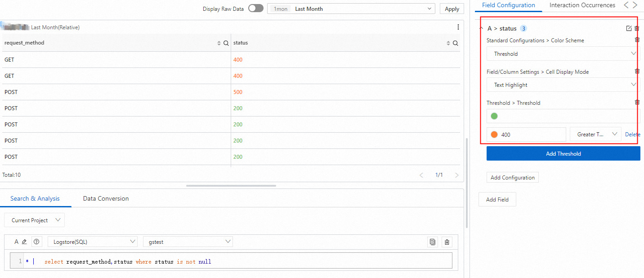Click the horizontal panel splitter handle
Viewport: 644px width, 278px height.
pyautogui.click(x=231, y=185)
